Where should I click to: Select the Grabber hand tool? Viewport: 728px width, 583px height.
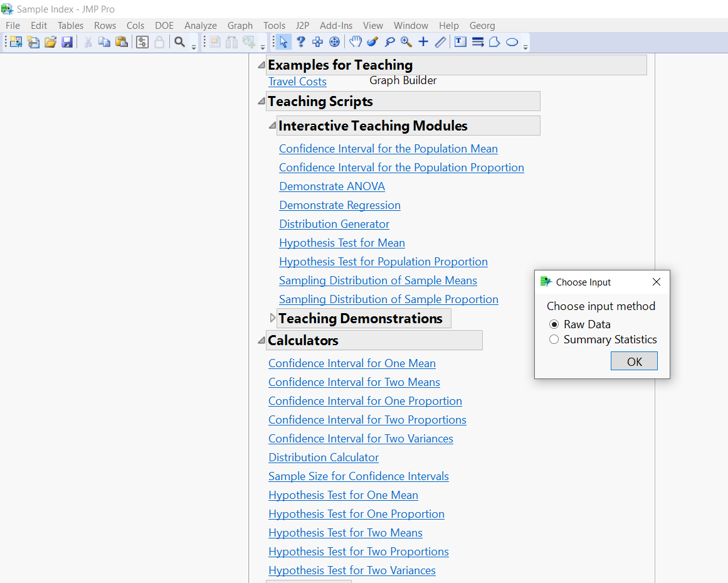(x=355, y=42)
